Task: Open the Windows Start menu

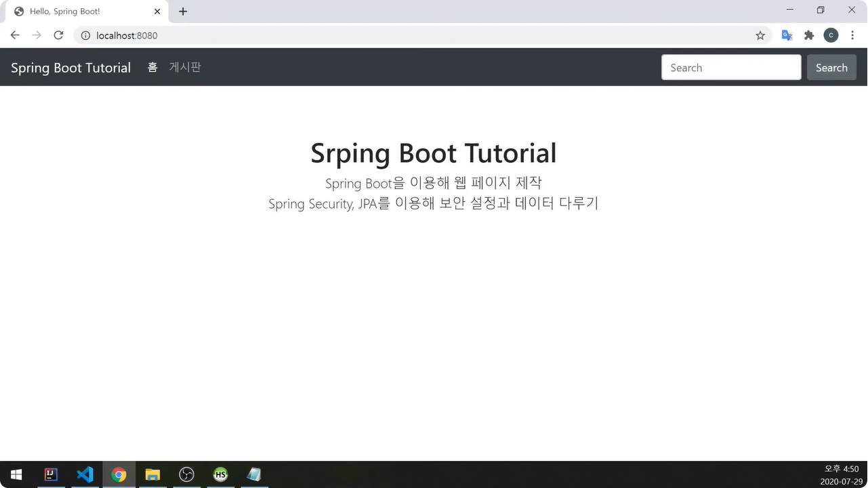Action: tap(16, 474)
